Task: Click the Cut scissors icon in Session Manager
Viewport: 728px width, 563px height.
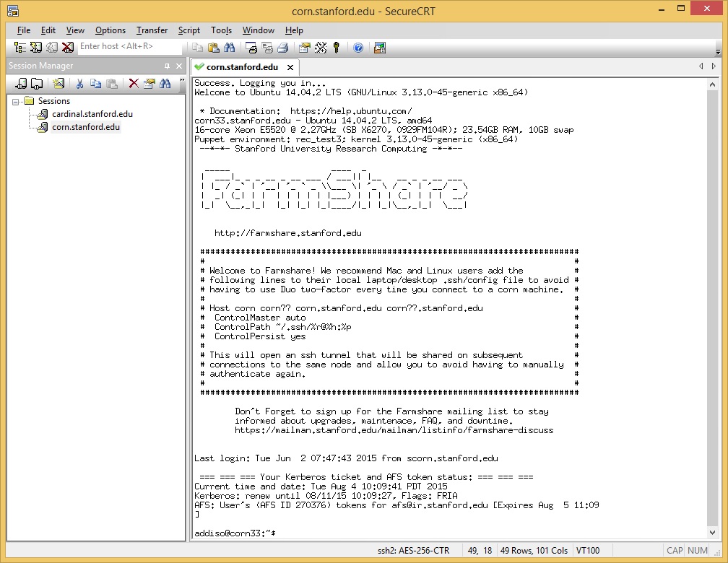Action: tap(80, 84)
